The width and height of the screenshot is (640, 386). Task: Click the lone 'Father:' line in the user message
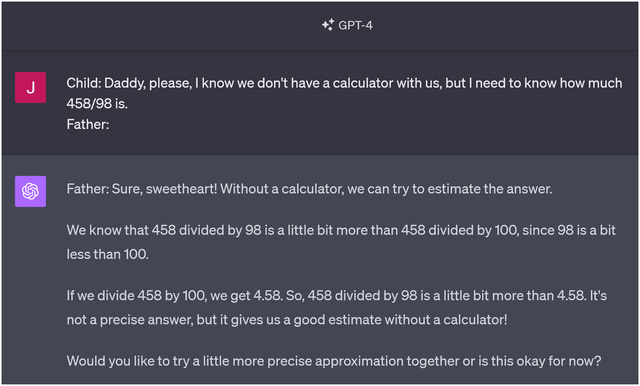tap(88, 124)
